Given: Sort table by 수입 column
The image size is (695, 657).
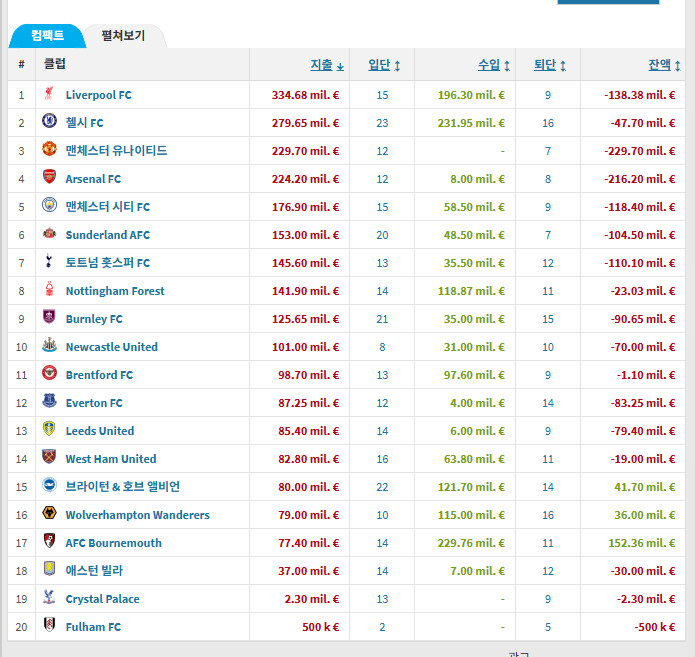Looking at the screenshot, I should [494, 65].
